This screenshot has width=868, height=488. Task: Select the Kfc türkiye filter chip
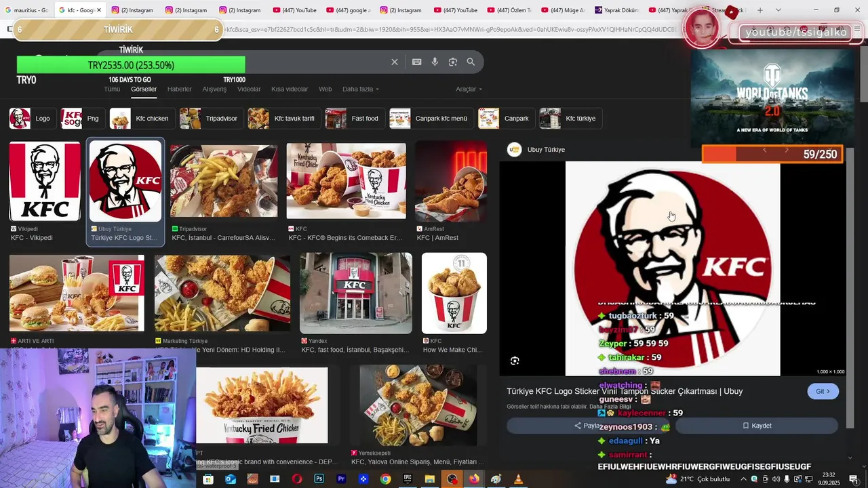570,118
